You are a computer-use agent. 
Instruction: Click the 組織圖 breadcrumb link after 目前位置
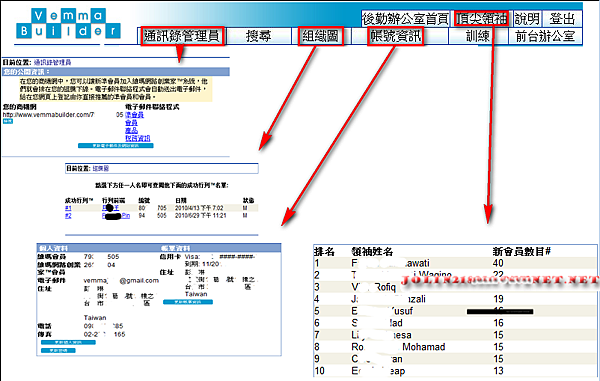coord(101,168)
